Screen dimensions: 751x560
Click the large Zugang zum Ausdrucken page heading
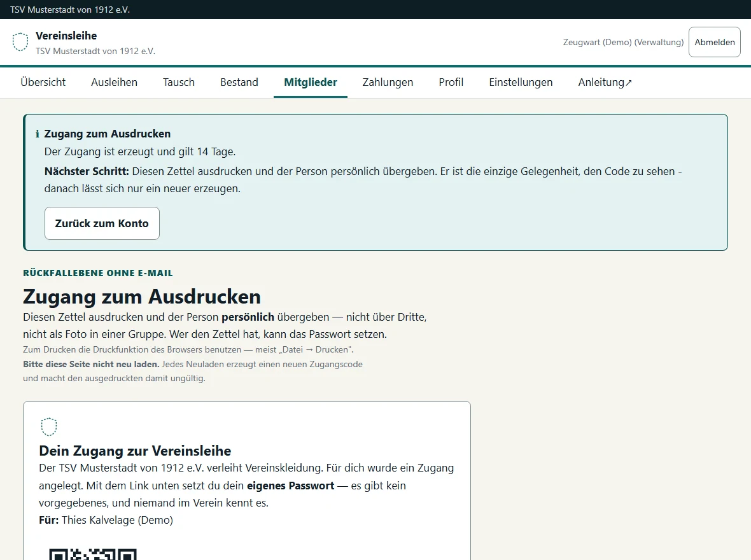coord(142,297)
